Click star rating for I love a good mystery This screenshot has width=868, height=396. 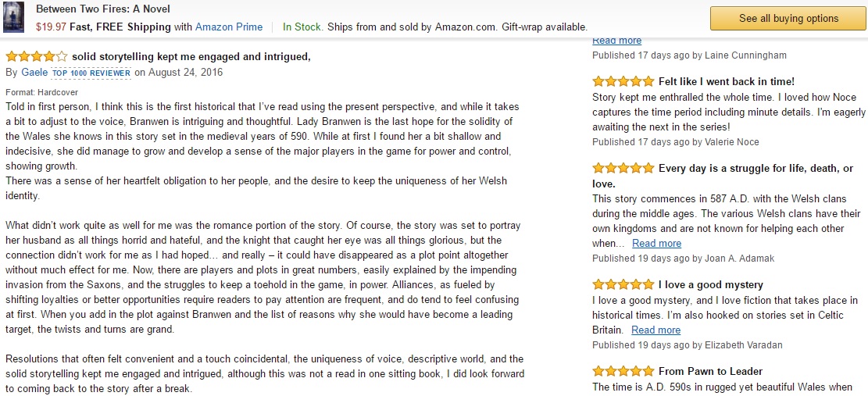click(x=623, y=285)
